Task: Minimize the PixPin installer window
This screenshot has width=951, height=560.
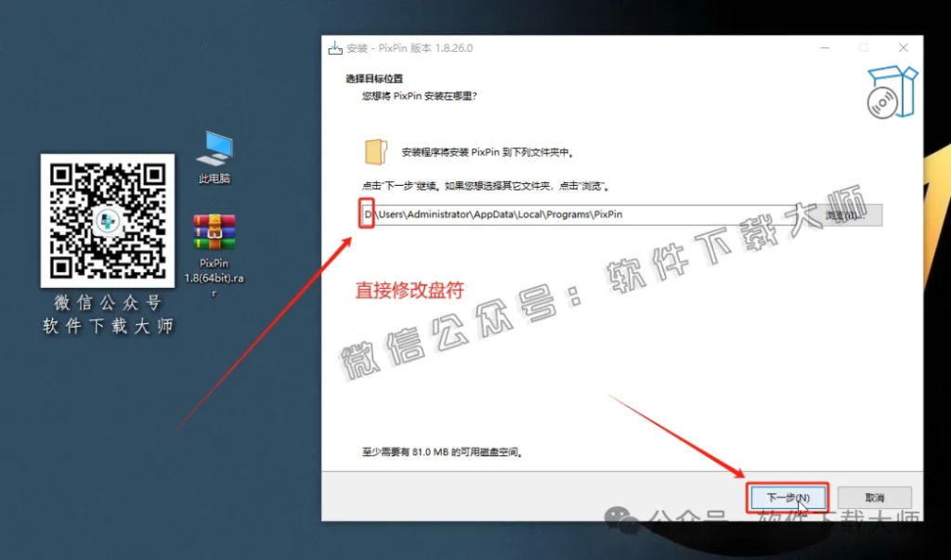Action: click(824, 46)
